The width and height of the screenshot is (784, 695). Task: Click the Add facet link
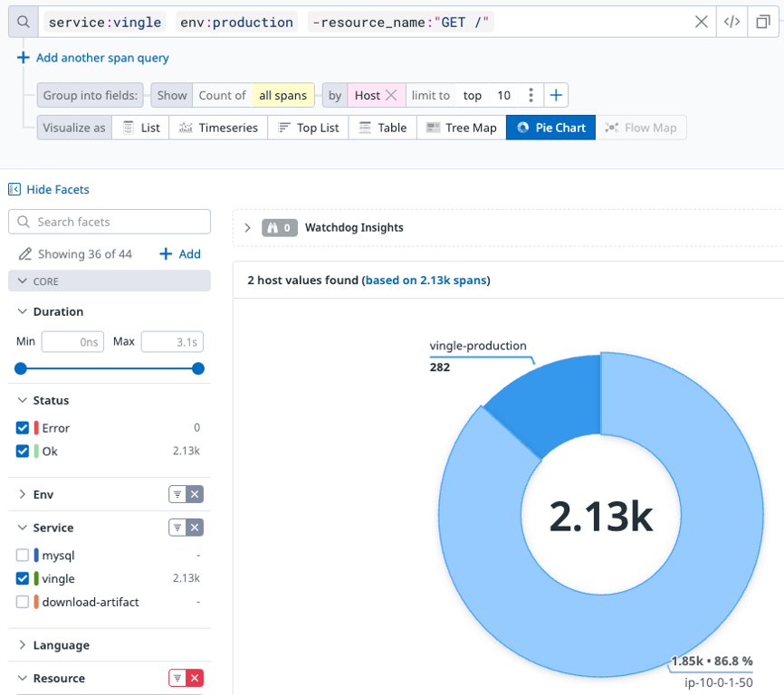click(190, 253)
